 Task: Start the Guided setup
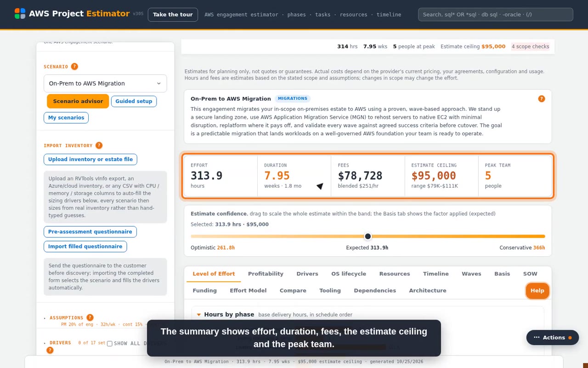click(134, 101)
